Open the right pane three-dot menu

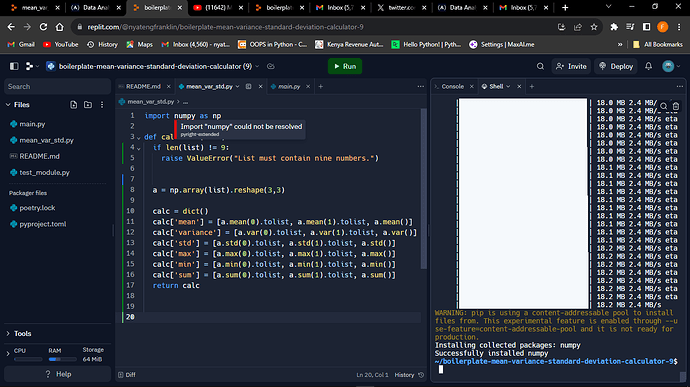click(x=680, y=87)
